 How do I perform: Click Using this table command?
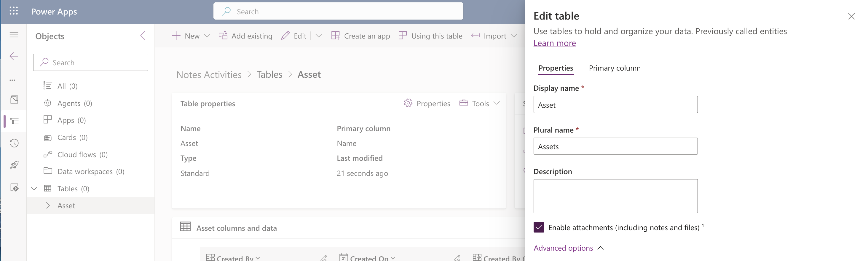[430, 36]
